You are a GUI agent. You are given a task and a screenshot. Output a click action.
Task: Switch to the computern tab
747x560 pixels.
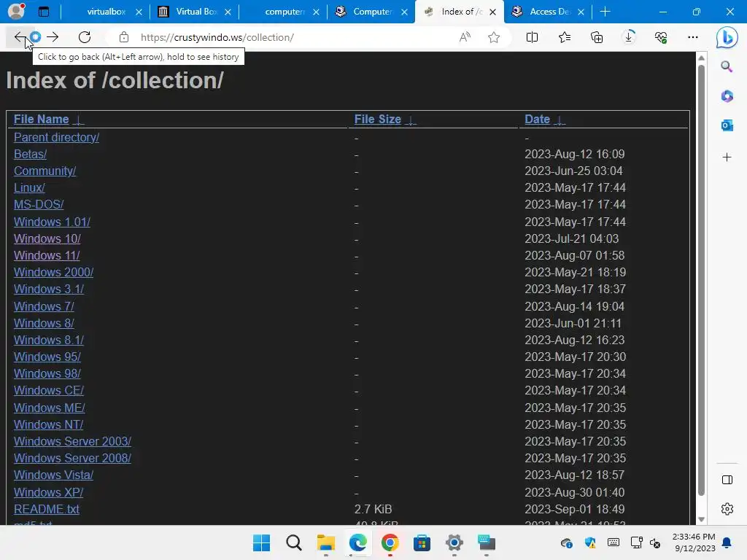tap(284, 12)
